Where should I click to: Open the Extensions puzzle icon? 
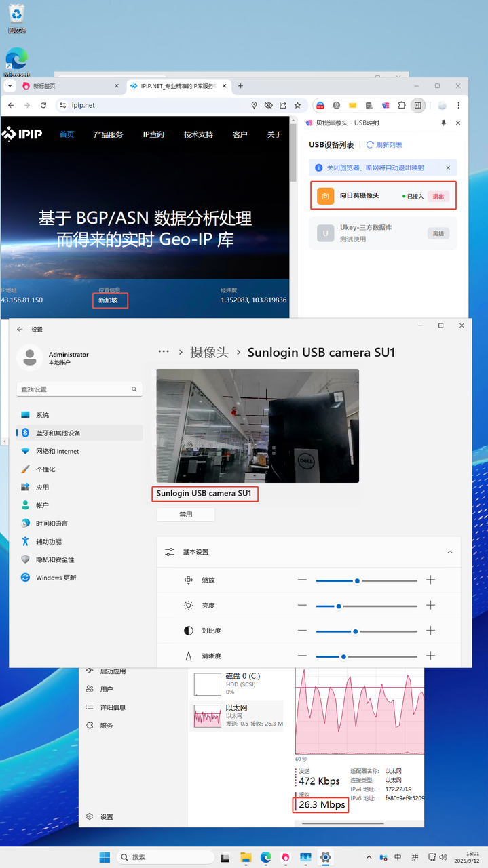[402, 105]
